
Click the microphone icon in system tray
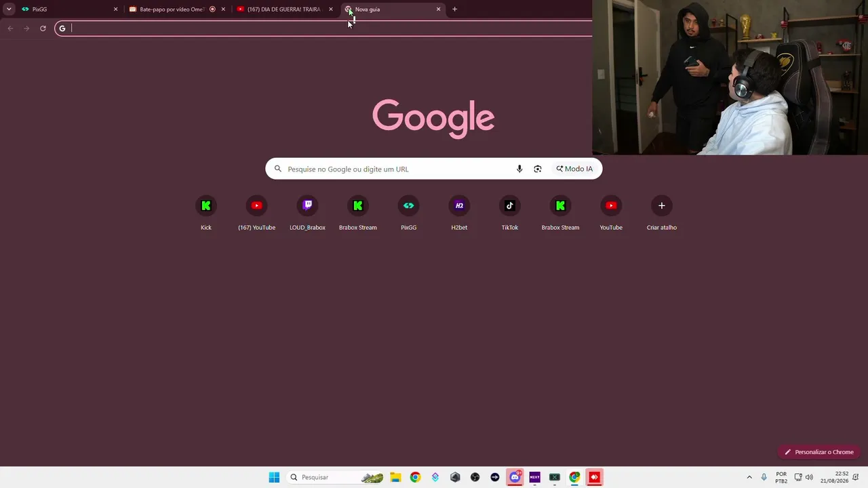click(x=764, y=477)
